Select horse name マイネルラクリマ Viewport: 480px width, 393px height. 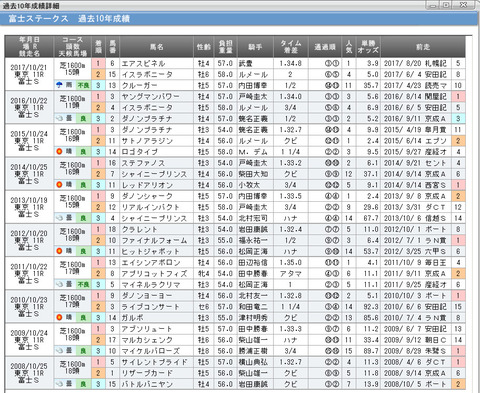tap(151, 285)
